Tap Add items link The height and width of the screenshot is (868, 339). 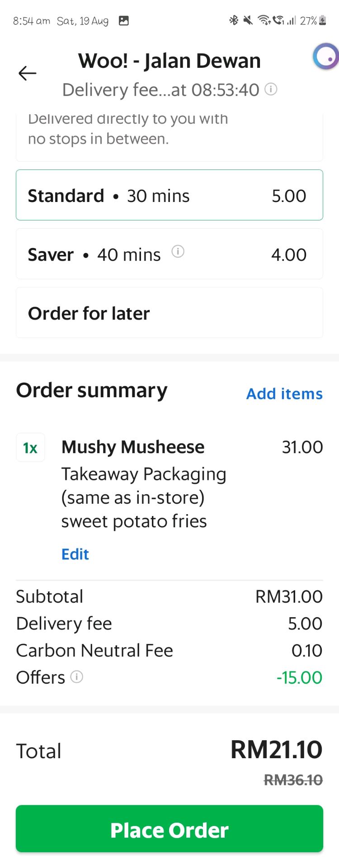pyautogui.click(x=284, y=394)
